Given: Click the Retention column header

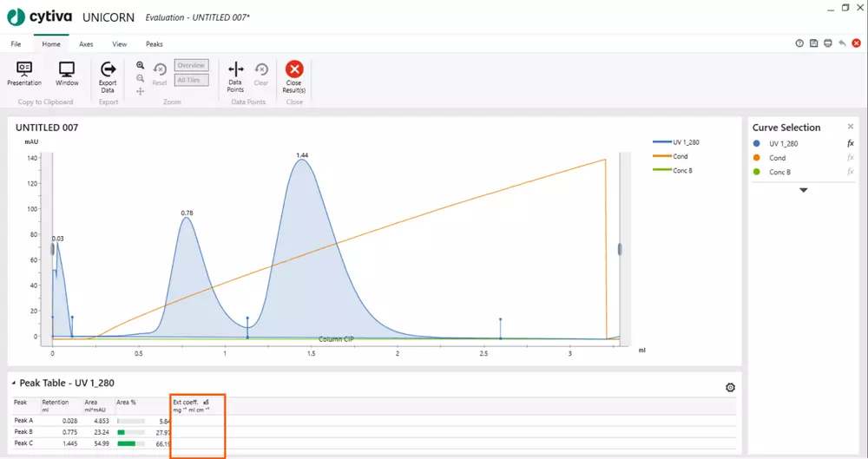Looking at the screenshot, I should pyautogui.click(x=61, y=406).
